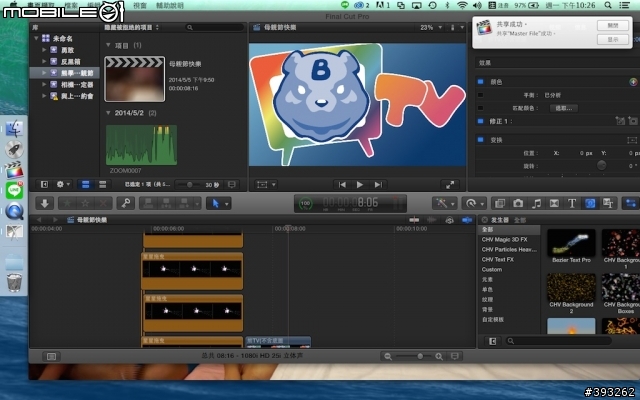Select the CHV Text FX category
The image size is (640, 400).
coord(498,260)
